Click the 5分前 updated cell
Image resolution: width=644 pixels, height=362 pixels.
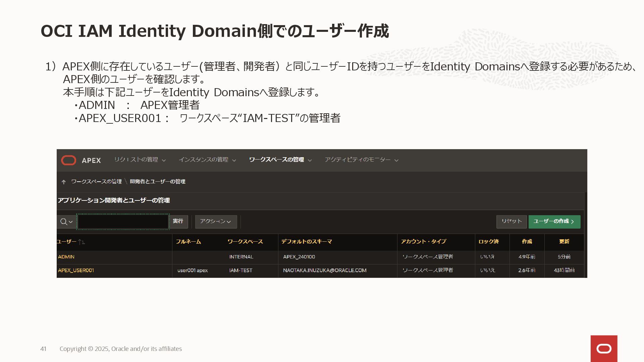[x=564, y=257]
